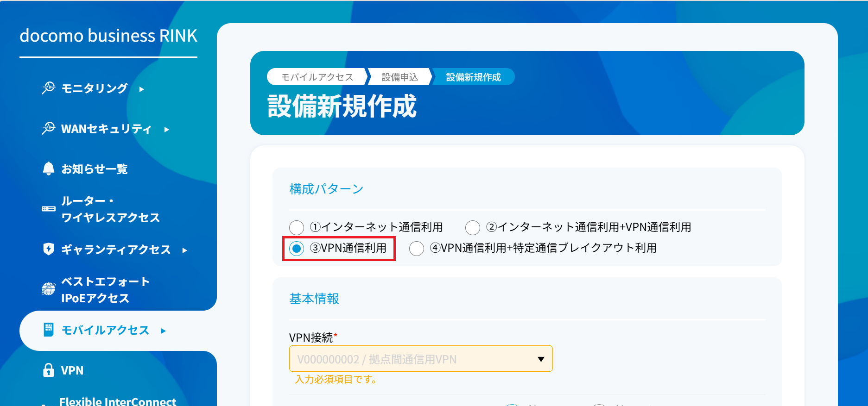Click the router icon beside ルーター・ワイヤレスアクセス

click(48, 209)
